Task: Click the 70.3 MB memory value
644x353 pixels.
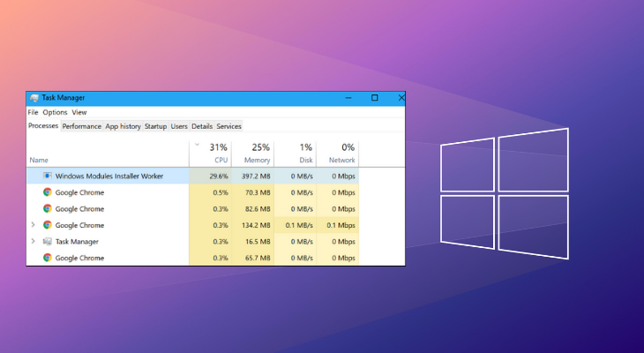Action: pyautogui.click(x=258, y=192)
